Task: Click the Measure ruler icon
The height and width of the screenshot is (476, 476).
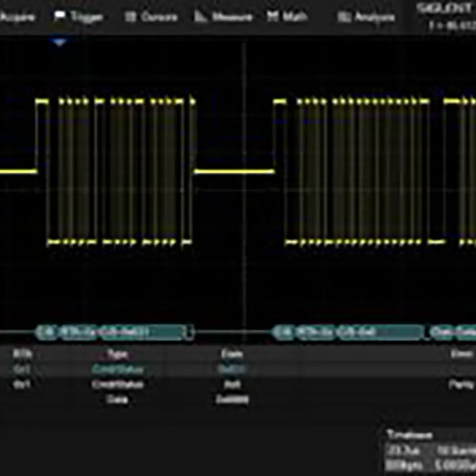Action: point(201,17)
